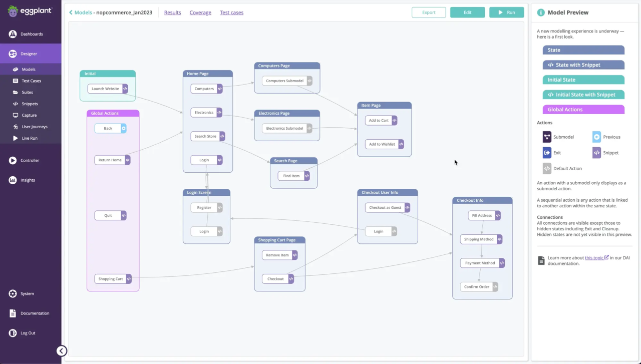Click the Previous legend icon
This screenshot has height=364, width=641.
(596, 137)
